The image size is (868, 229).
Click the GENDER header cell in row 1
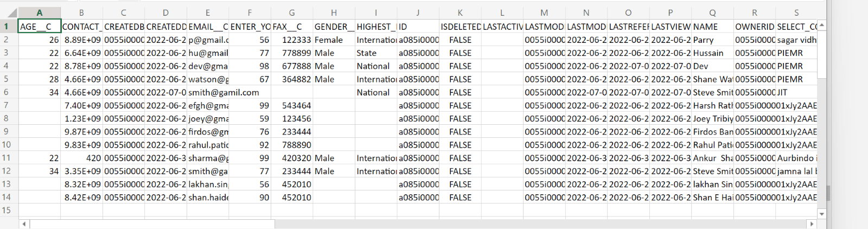point(334,27)
